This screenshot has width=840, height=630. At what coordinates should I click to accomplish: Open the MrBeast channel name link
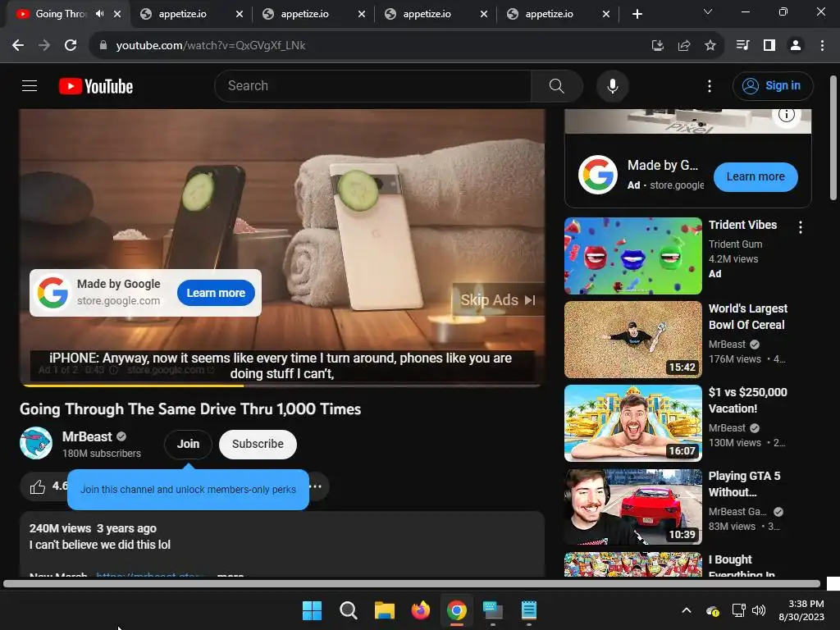pyautogui.click(x=87, y=436)
